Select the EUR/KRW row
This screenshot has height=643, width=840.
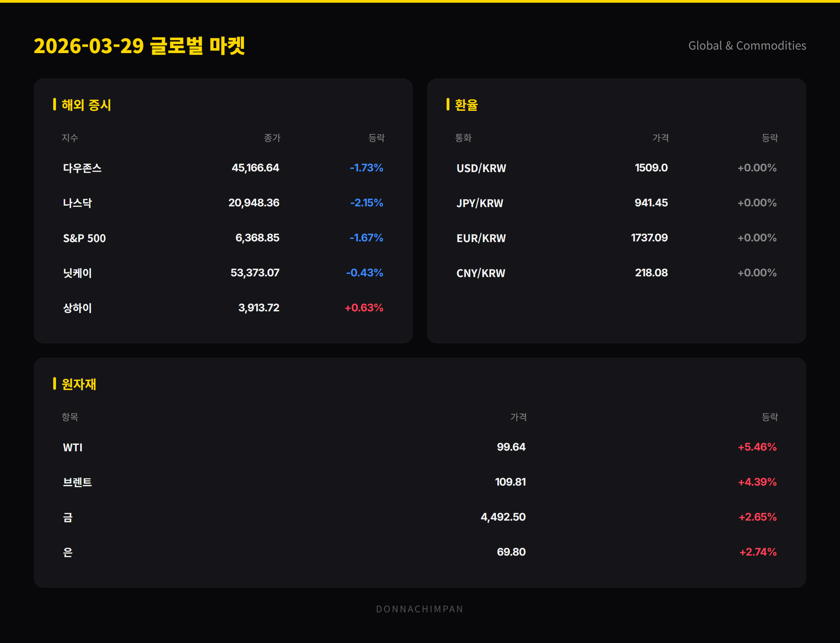click(x=480, y=238)
